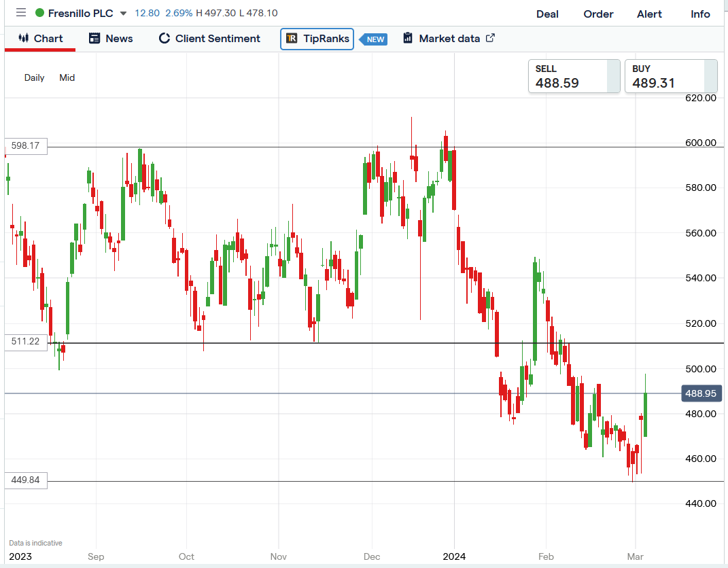Switch to the News tab
728x568 pixels.
point(111,39)
